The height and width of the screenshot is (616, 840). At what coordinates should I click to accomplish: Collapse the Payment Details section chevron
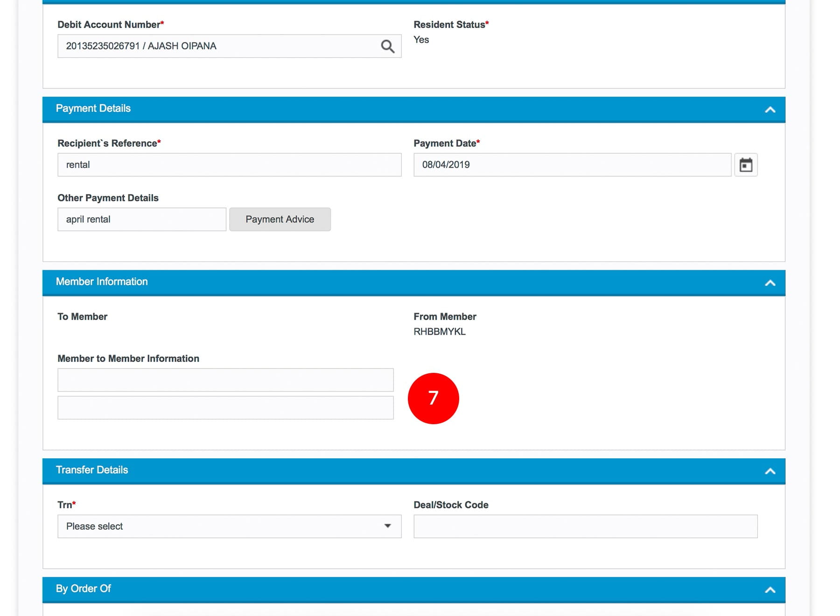pos(770,110)
